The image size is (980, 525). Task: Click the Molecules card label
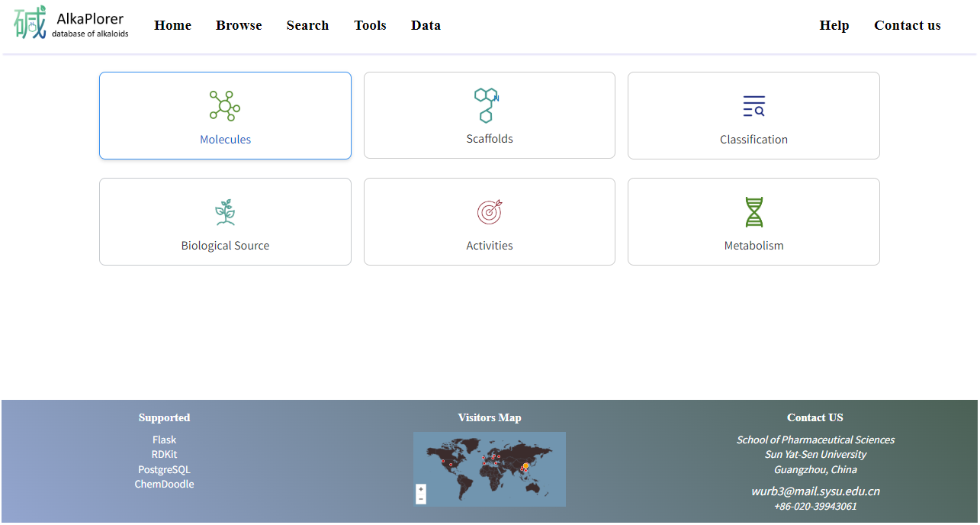pyautogui.click(x=225, y=140)
